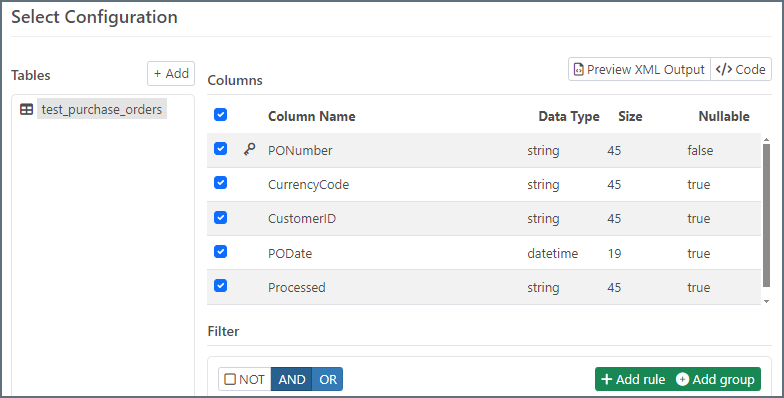This screenshot has height=398, width=784.
Task: Click the plus icon in Add rule
Action: 606,380
